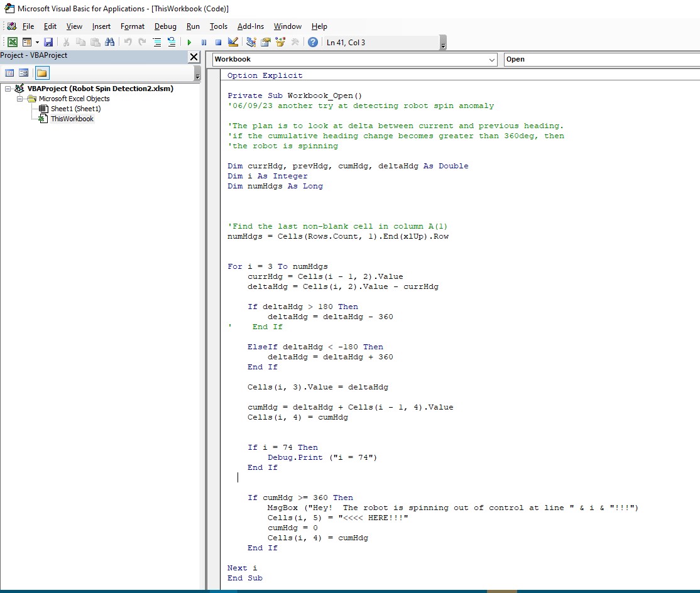Run the macro with the green play icon
Viewport: 700px width, 593px height.
[189, 42]
